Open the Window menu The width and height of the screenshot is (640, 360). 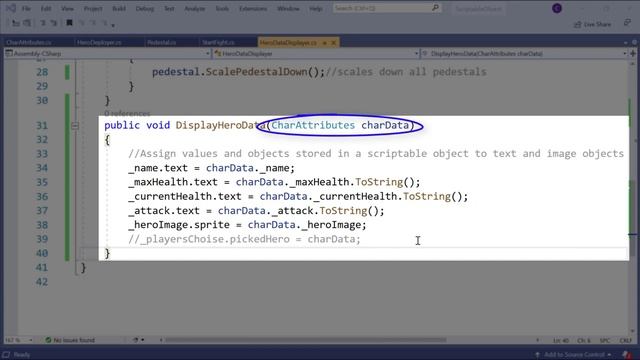point(288,9)
